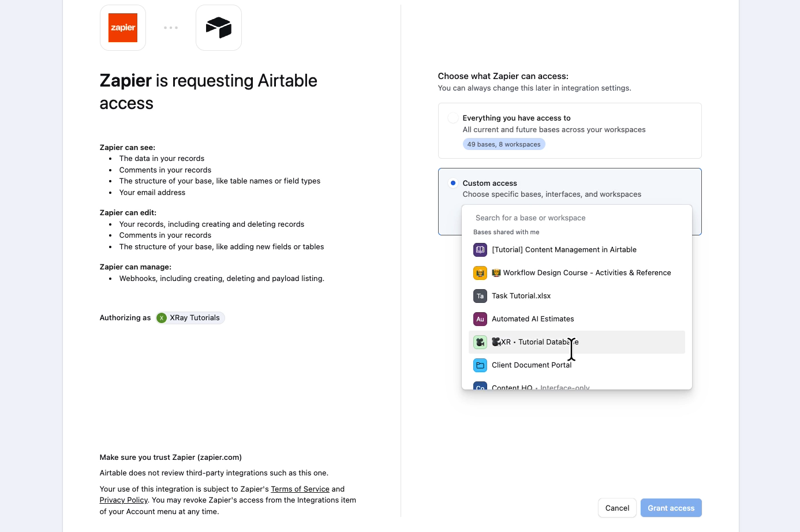
Task: Click the Tutorial Content Management base icon
Action: (480, 250)
